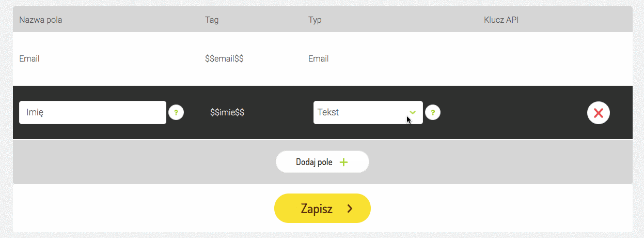Screen dimensions: 644x238
Task: Save changes with Zapisz button
Action: click(x=322, y=209)
